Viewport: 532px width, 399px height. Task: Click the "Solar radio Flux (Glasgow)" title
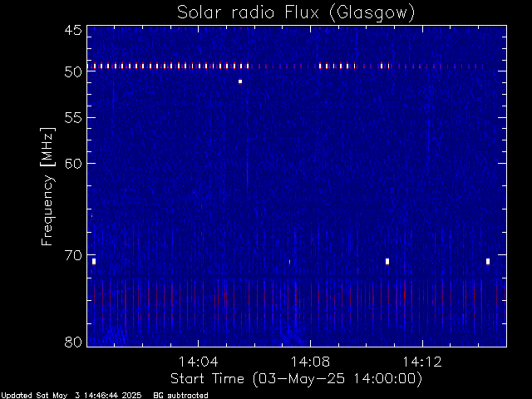(x=296, y=13)
